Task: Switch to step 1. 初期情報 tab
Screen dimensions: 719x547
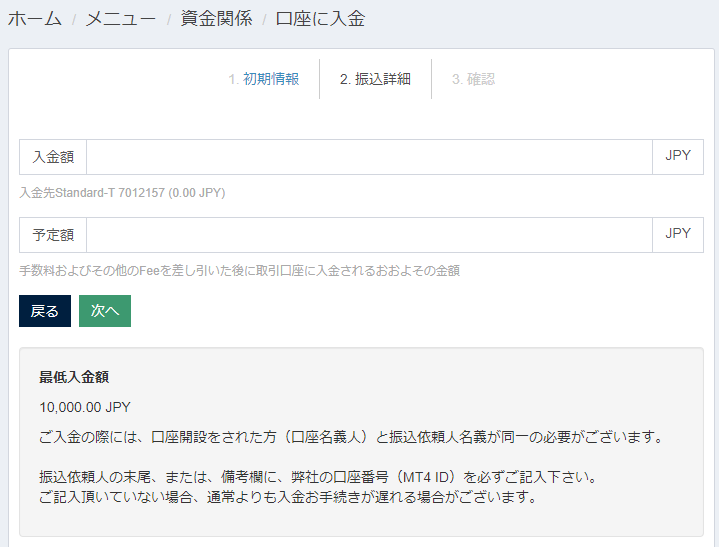Action: pos(264,79)
